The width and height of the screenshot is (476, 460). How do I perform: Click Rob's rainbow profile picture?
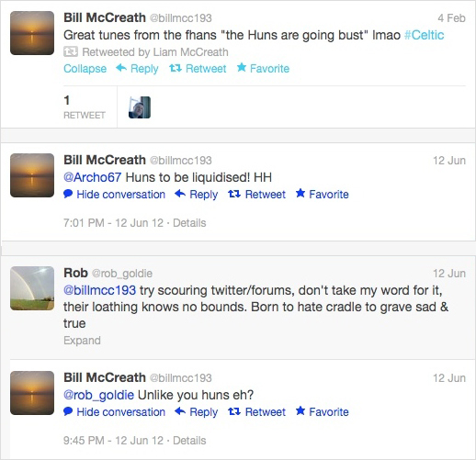(32, 288)
